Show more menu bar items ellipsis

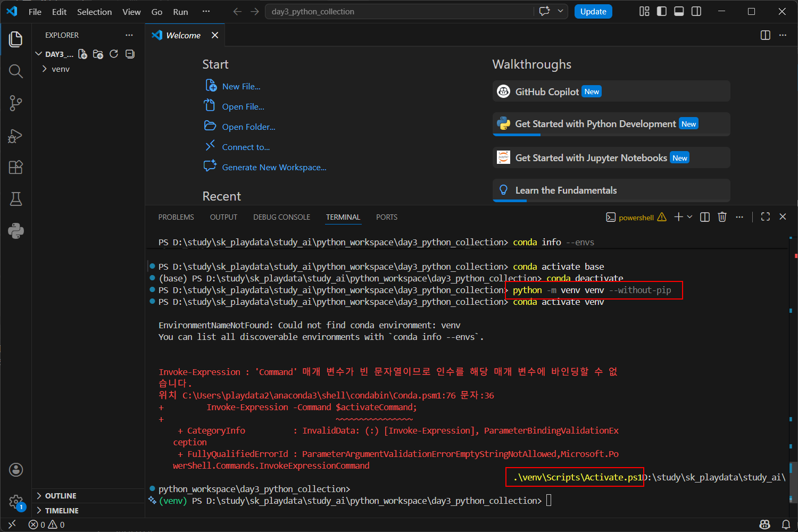click(206, 12)
